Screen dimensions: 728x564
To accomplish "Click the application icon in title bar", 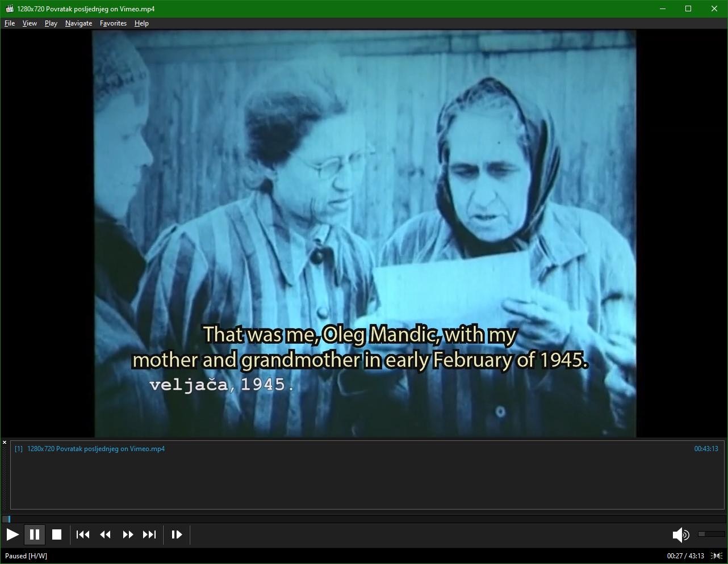I will pyautogui.click(x=9, y=9).
